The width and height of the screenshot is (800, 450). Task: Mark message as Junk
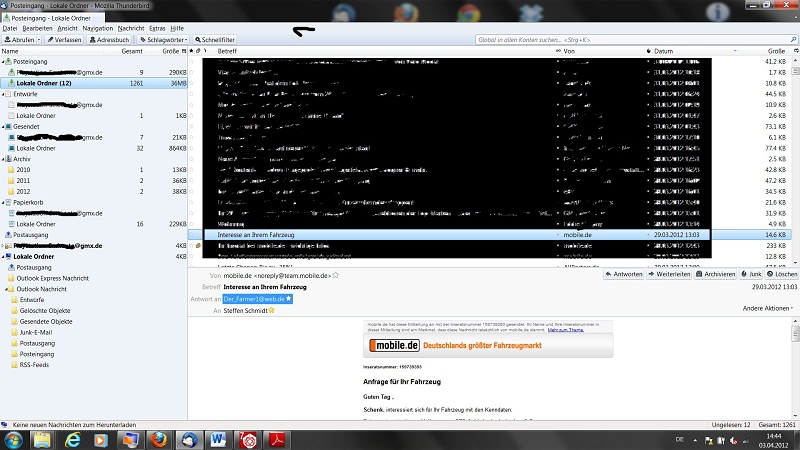coord(752,274)
